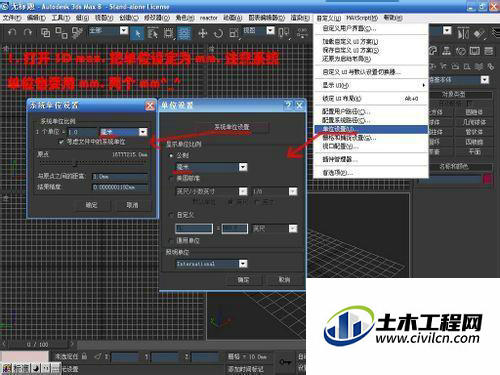Click the distance from origin field
The height and width of the screenshot is (375, 500).
tap(120, 176)
